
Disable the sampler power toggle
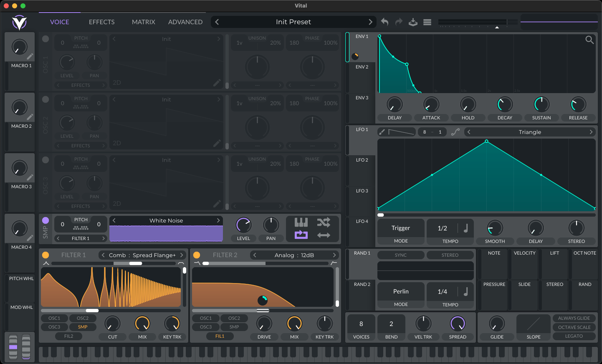(x=46, y=220)
